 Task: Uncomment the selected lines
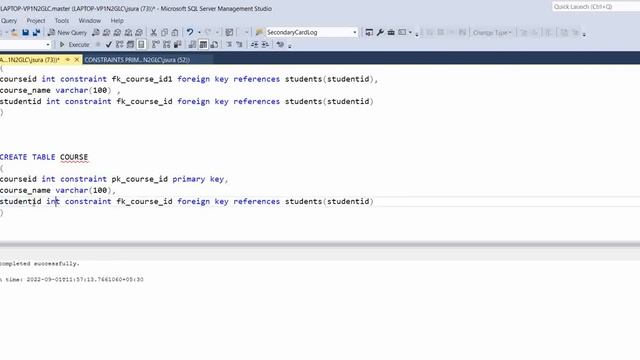click(240, 44)
